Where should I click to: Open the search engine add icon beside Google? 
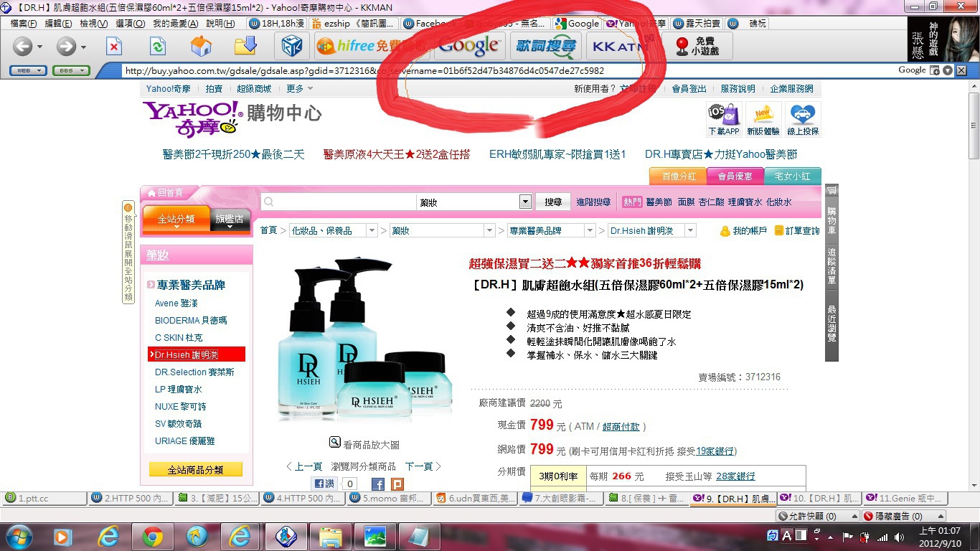click(x=934, y=70)
